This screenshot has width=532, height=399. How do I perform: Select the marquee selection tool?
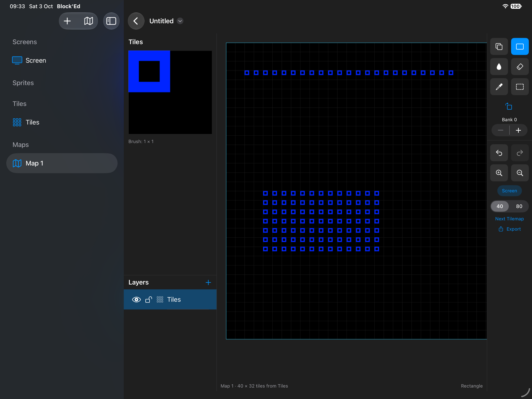pos(520,87)
